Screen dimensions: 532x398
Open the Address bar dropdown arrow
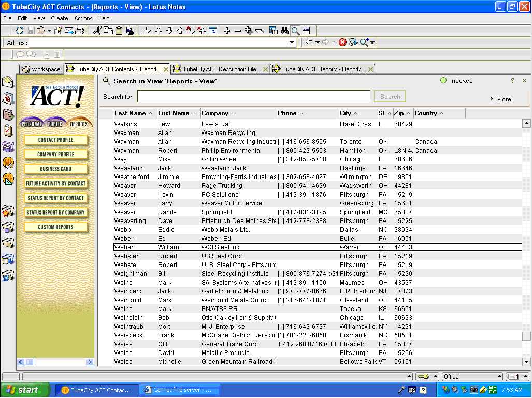click(292, 42)
